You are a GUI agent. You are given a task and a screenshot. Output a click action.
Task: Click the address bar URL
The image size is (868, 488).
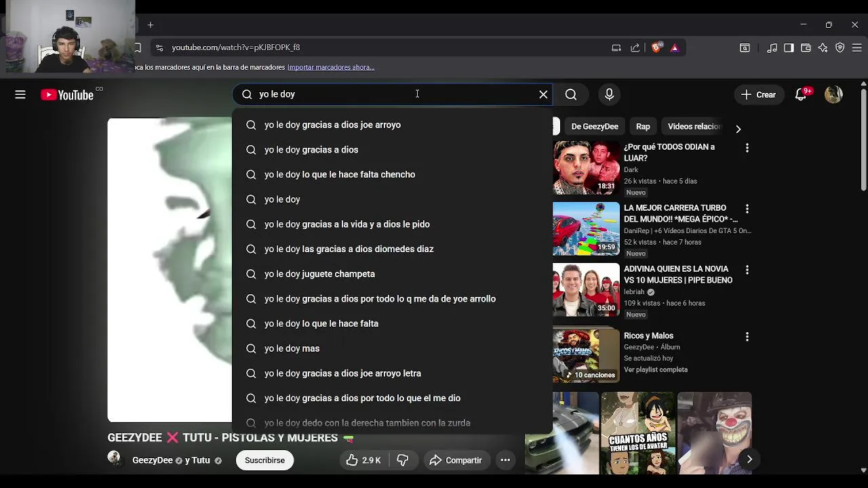tap(235, 47)
